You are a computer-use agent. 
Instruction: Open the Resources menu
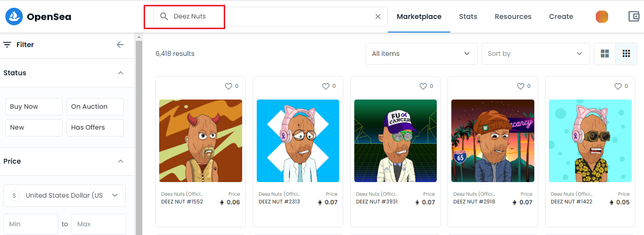(x=513, y=17)
